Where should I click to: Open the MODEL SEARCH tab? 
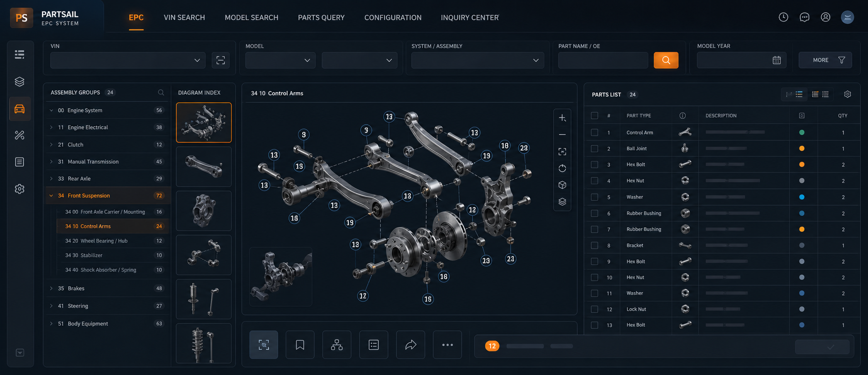tap(251, 18)
